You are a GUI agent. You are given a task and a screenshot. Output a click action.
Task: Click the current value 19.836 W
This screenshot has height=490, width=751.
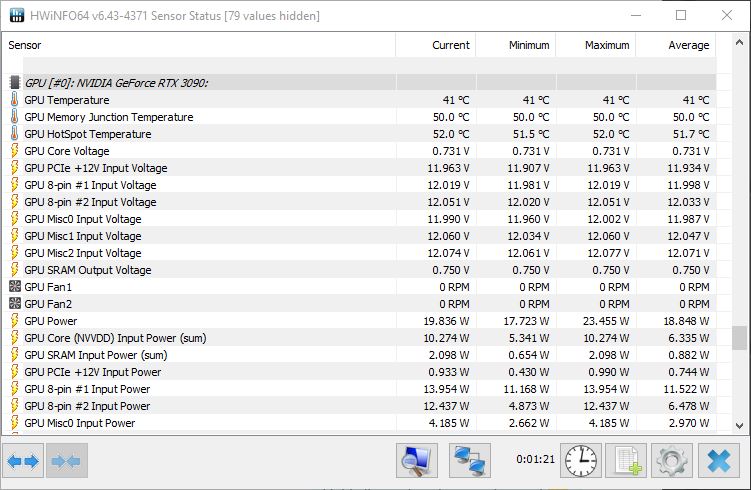pos(446,321)
